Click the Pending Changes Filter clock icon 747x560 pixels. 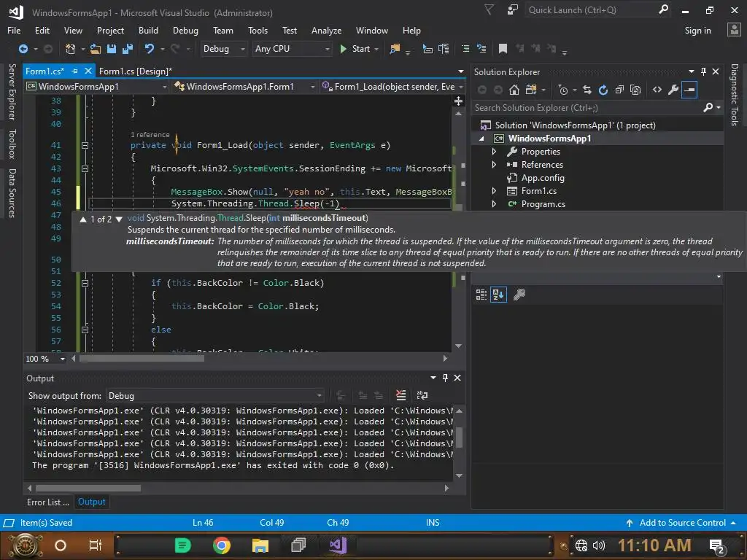pyautogui.click(x=563, y=90)
